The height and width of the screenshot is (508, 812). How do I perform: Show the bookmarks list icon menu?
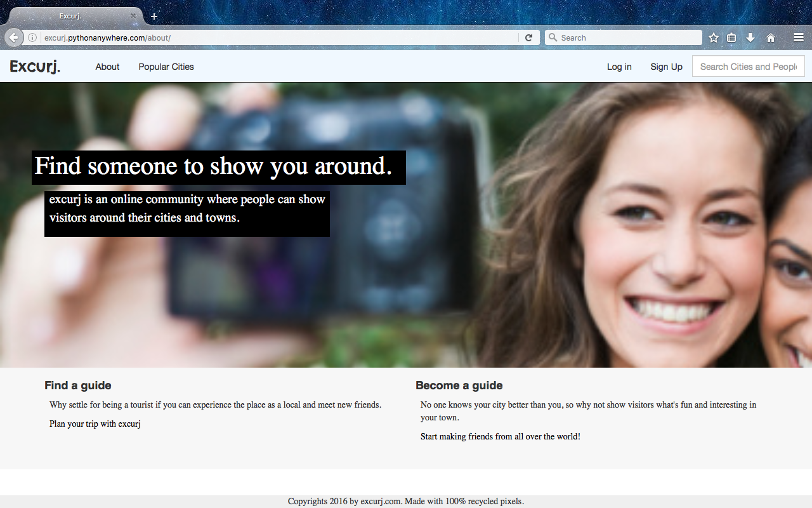731,37
